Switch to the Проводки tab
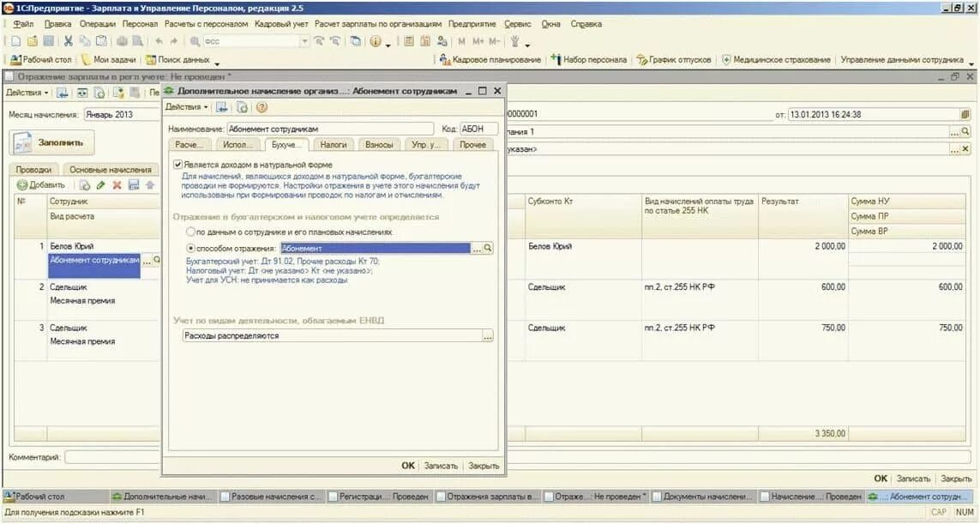This screenshot has width=980, height=524. pyautogui.click(x=33, y=170)
